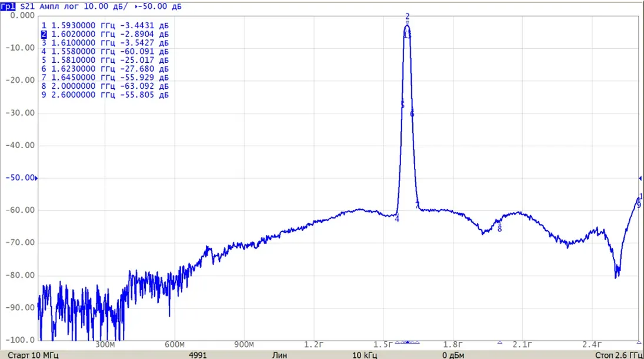Click marker 6 on the falling edge
Image resolution: width=644 pixels, height=359 pixels.
[x=412, y=113]
